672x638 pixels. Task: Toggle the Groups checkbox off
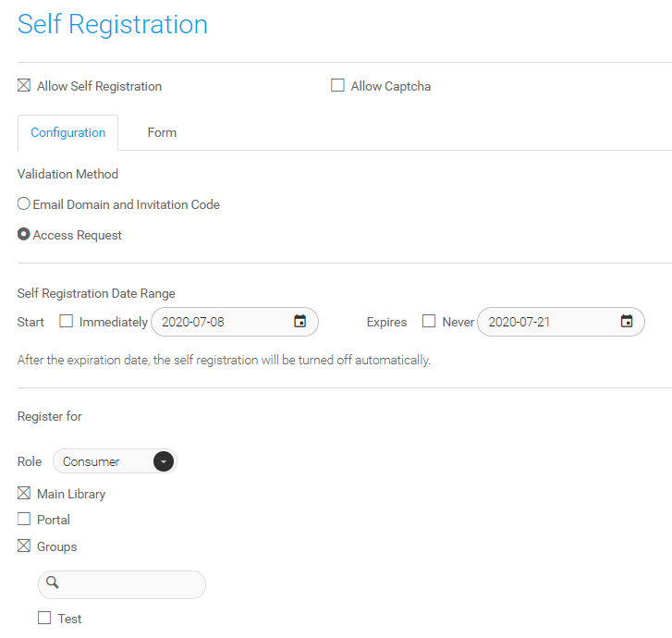tap(24, 546)
